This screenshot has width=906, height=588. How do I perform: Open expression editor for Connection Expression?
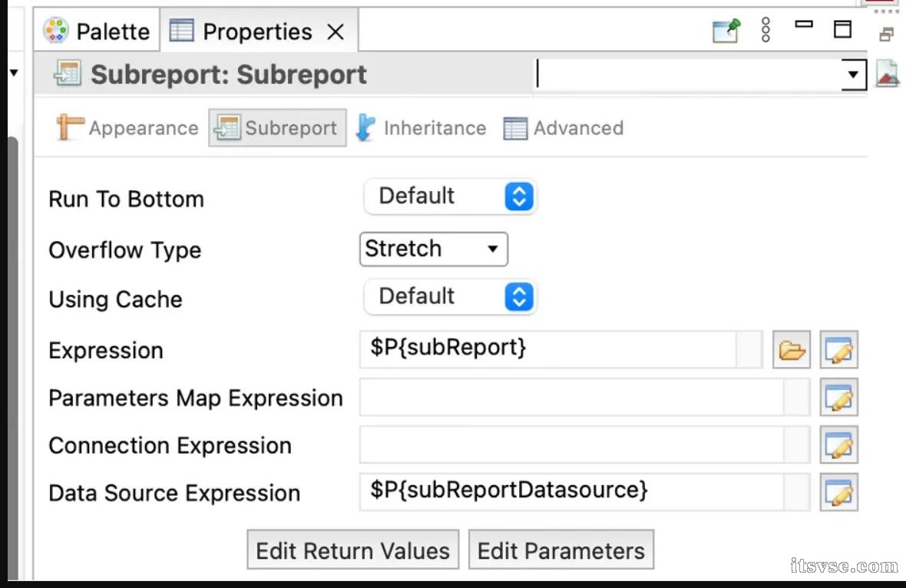pos(839,444)
